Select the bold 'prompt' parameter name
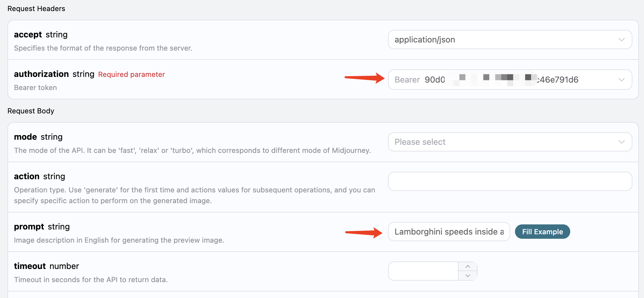This screenshot has width=644, height=298. (29, 226)
